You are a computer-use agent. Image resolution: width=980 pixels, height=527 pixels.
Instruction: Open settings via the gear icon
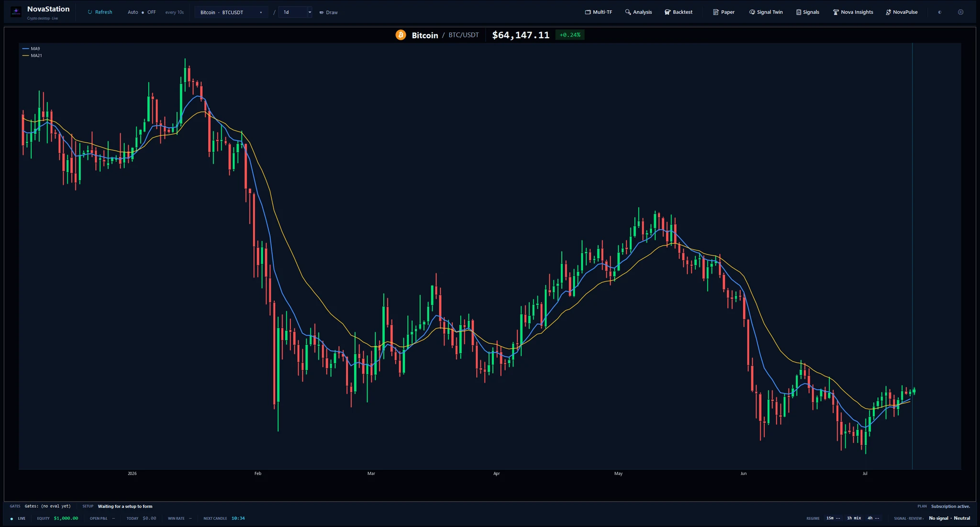[x=960, y=12]
